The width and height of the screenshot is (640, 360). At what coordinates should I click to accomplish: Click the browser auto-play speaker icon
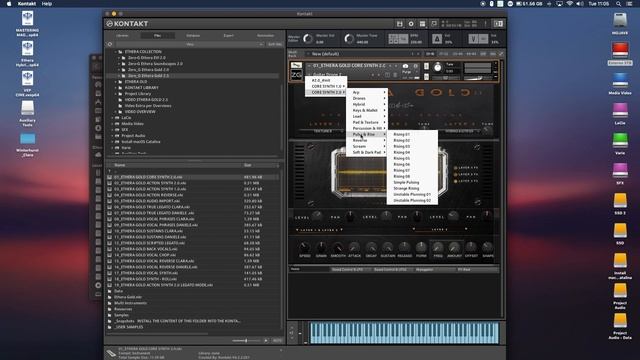click(266, 340)
